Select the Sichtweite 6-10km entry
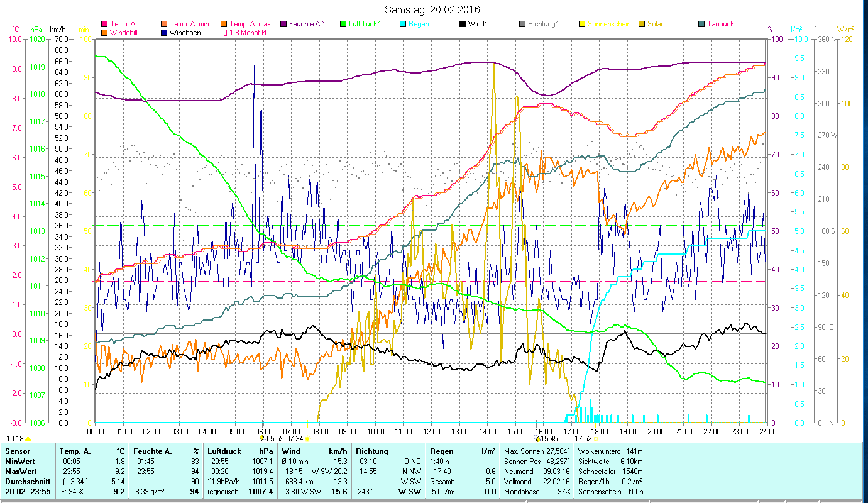 click(x=610, y=462)
